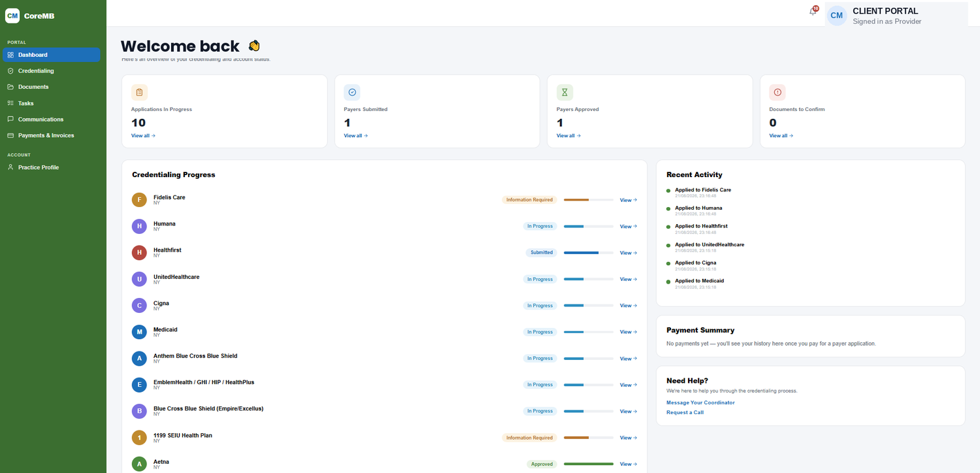The image size is (980, 473).
Task: View the Healthfirst application
Action: point(629,253)
